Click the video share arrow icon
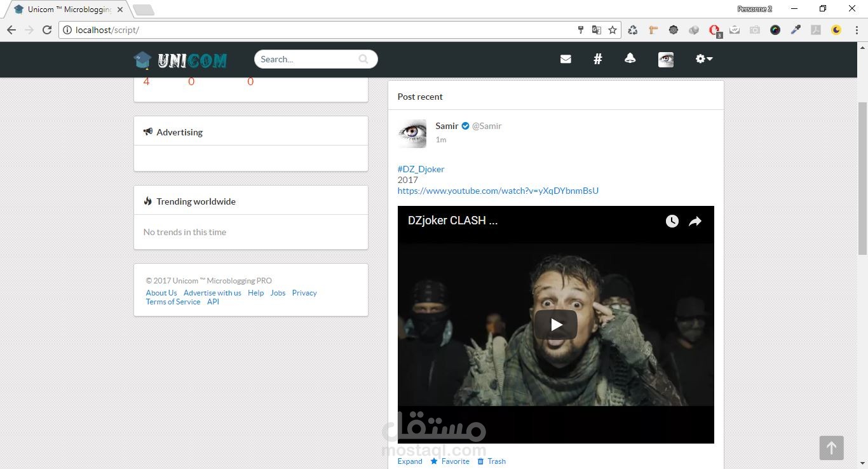Viewport: 868px width, 469px height. (695, 221)
